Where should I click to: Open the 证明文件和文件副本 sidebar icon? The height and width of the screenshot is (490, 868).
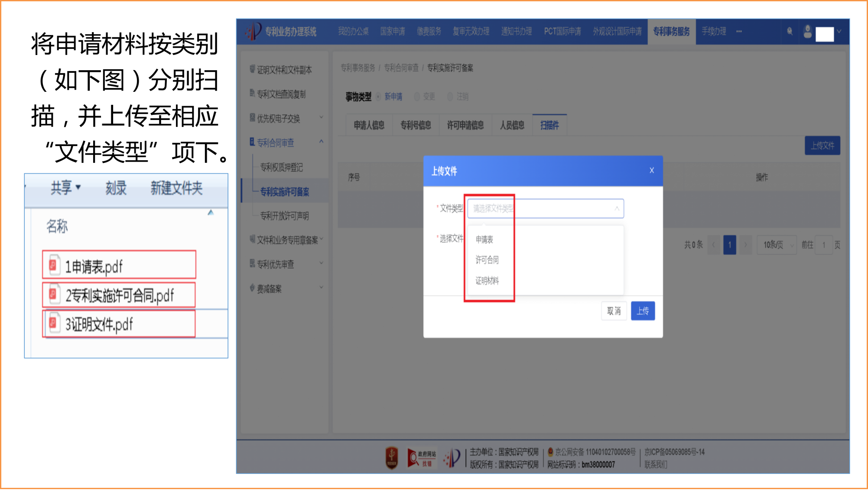[x=251, y=69]
